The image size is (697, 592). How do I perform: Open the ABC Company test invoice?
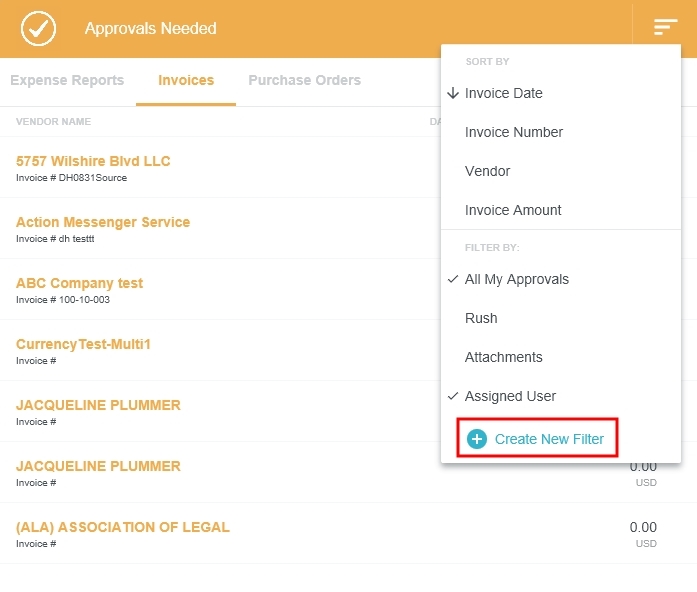click(79, 283)
